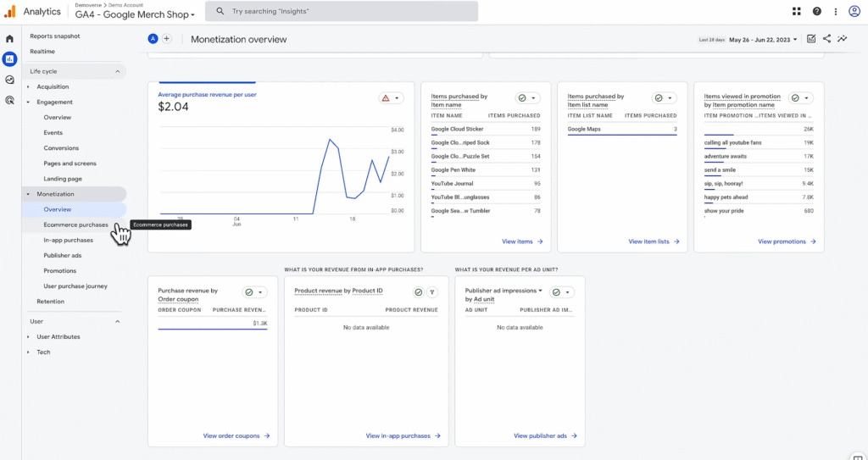Open Engagement Overview report
The image size is (868, 460).
pos(58,118)
